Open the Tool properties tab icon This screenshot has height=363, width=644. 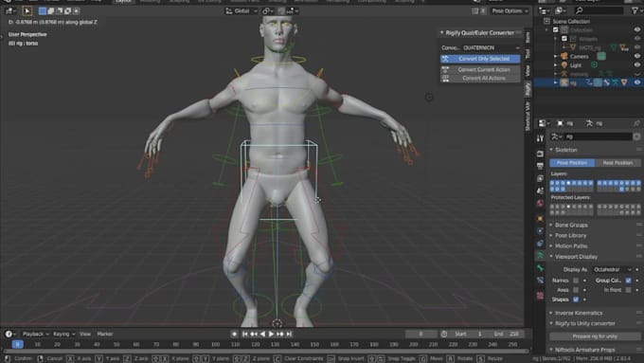[x=540, y=138]
